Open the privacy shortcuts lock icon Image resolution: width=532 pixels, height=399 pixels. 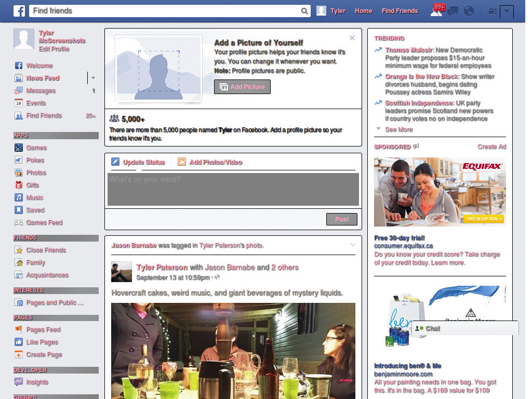[493, 11]
